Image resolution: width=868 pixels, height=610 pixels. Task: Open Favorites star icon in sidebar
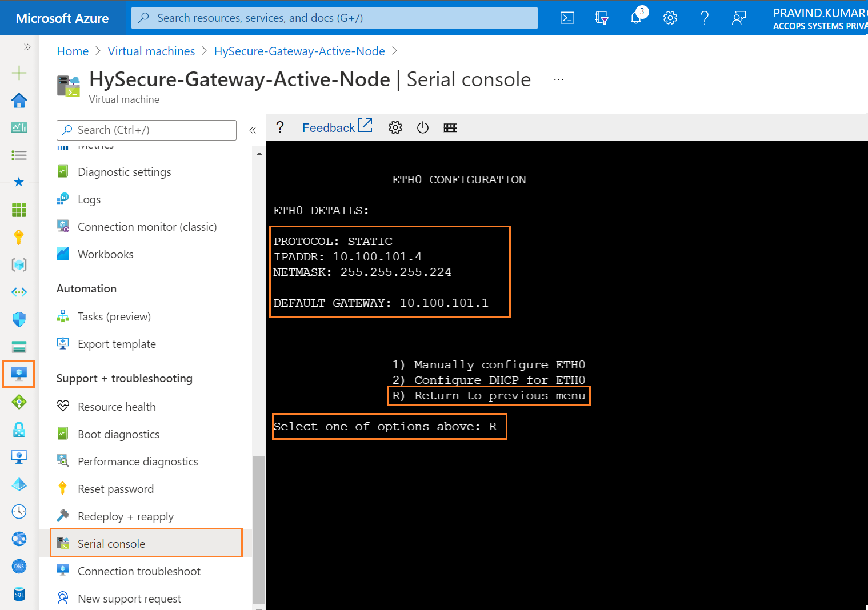(19, 182)
